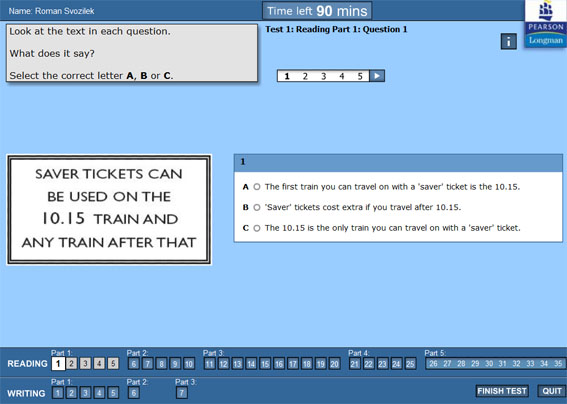Select Reading Part 5 question 30
Screen dimensions: 567x404
(489, 363)
